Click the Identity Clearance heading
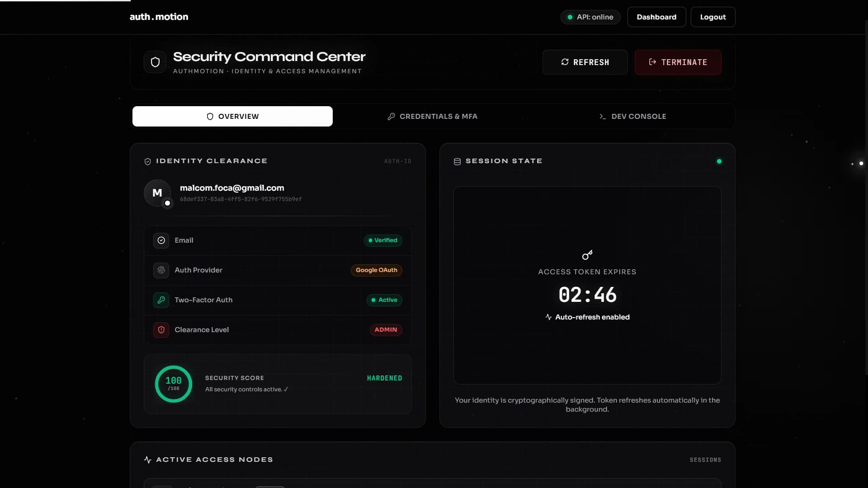 pos(212,161)
